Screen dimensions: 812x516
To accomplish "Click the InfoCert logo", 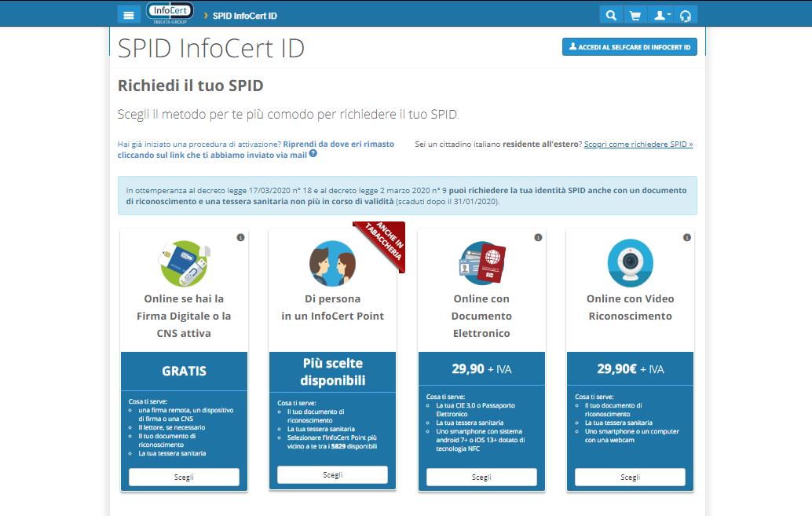I will pyautogui.click(x=170, y=12).
